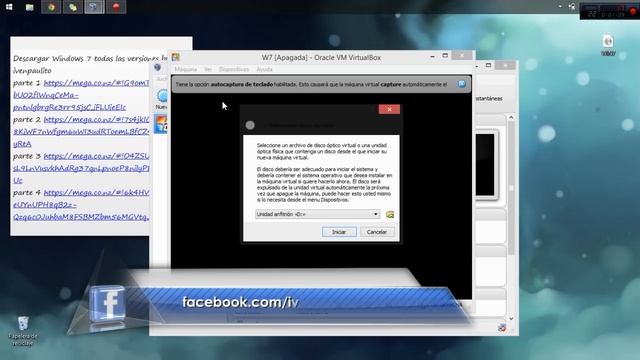
Task: Open the parte 3 mega link
Action: 81,168
